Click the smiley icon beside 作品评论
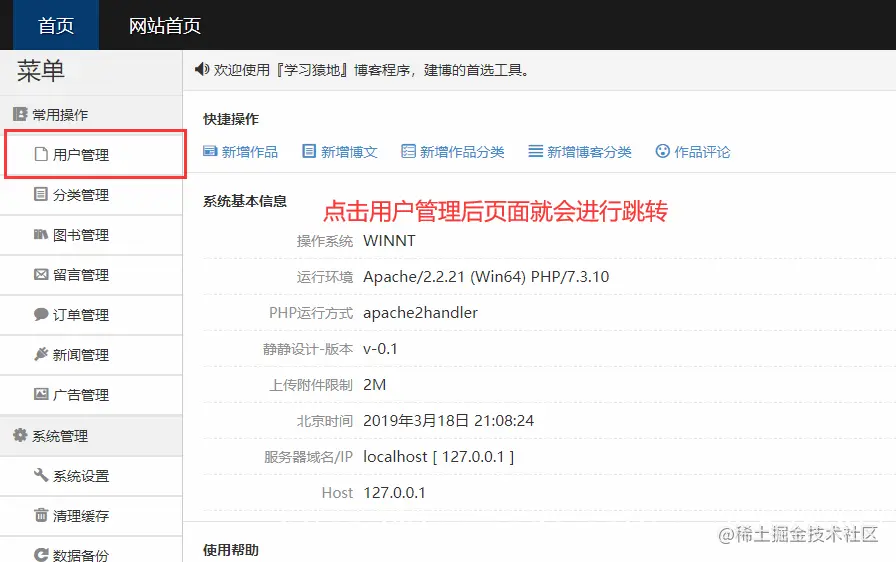Screen dimensions: 896x562 coord(662,151)
